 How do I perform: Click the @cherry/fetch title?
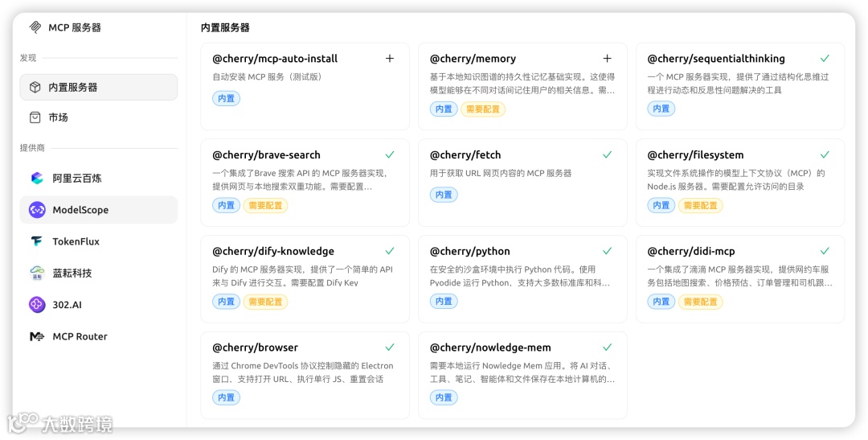click(465, 155)
